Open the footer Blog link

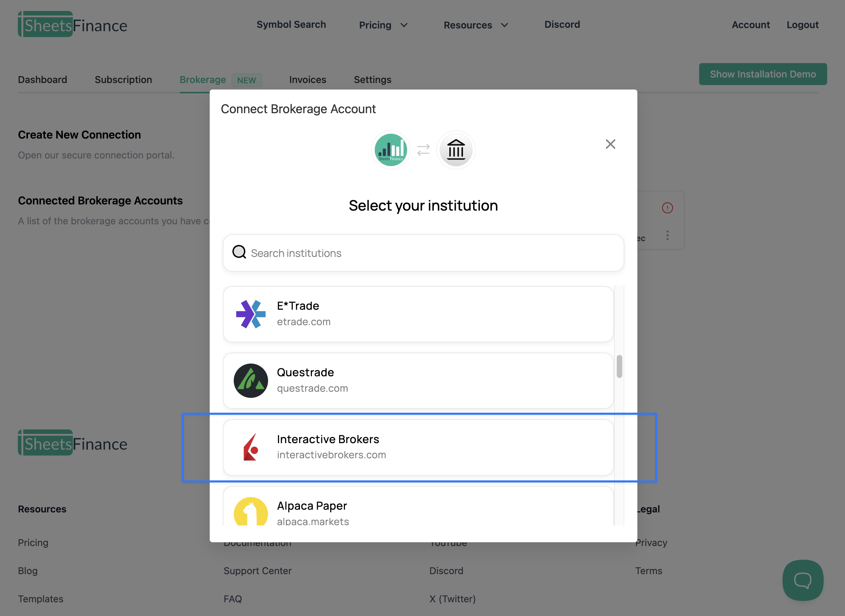27,570
